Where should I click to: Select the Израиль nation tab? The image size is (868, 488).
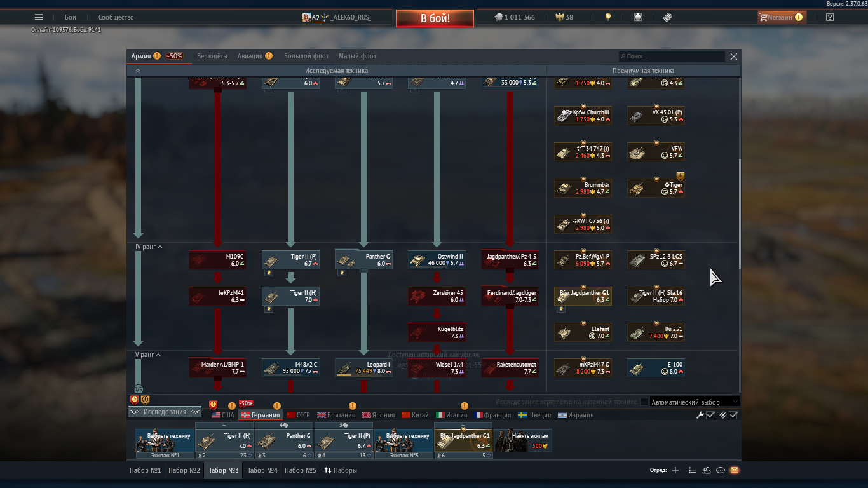coord(576,415)
